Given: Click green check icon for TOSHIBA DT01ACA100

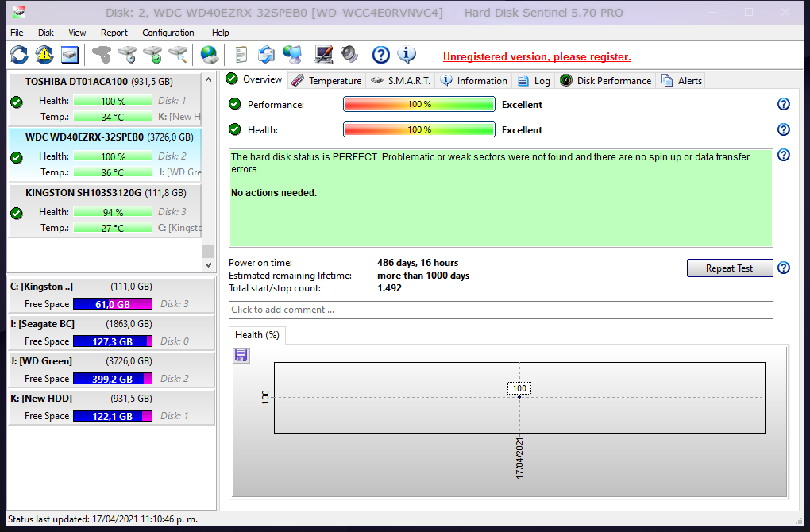Looking at the screenshot, I should [x=17, y=102].
